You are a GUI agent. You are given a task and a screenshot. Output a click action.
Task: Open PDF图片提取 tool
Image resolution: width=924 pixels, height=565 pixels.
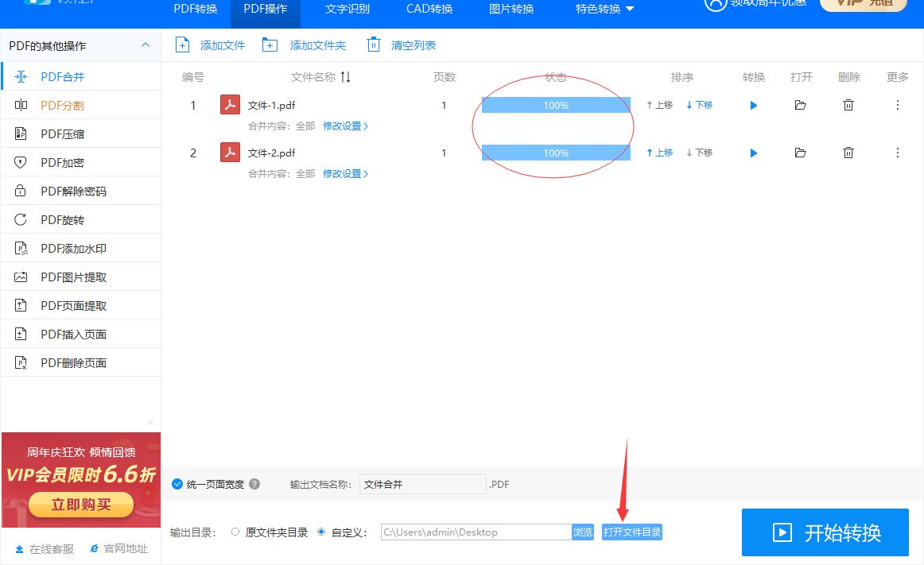pos(81,277)
